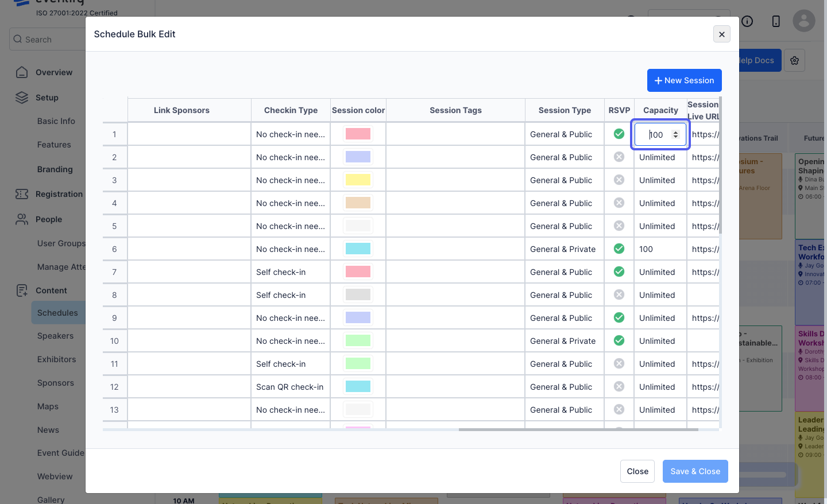The height and width of the screenshot is (504, 827).
Task: Click the New Session button
Action: point(684,80)
